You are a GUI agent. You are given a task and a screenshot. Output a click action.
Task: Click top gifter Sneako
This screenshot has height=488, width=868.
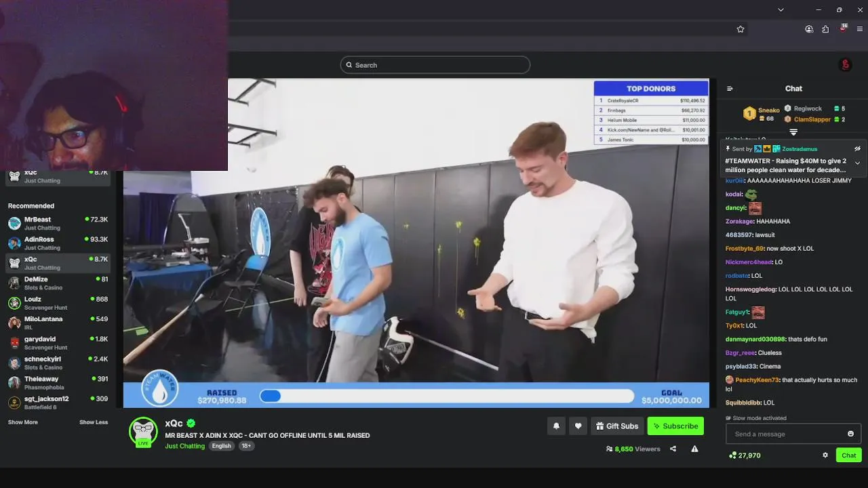click(x=768, y=110)
